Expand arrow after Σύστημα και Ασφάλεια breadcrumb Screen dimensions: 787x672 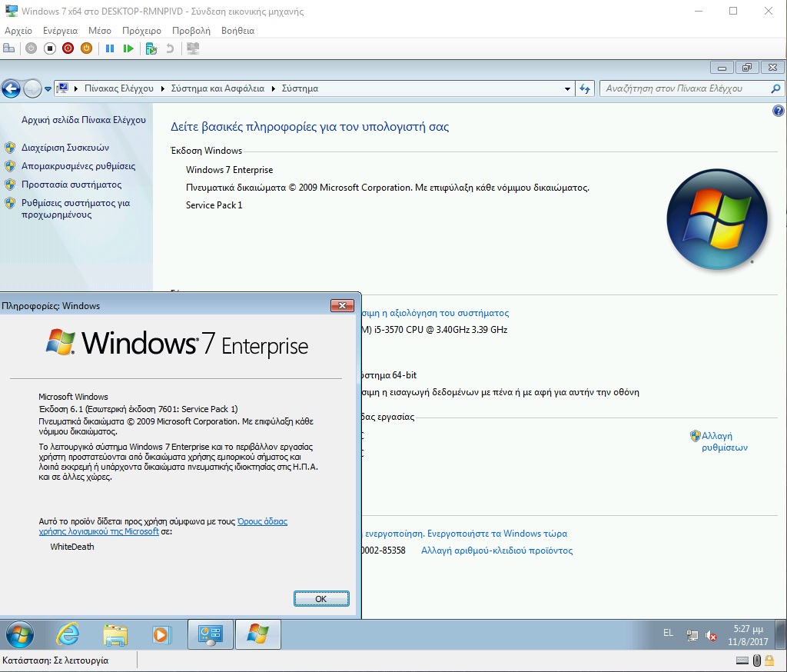tap(274, 88)
